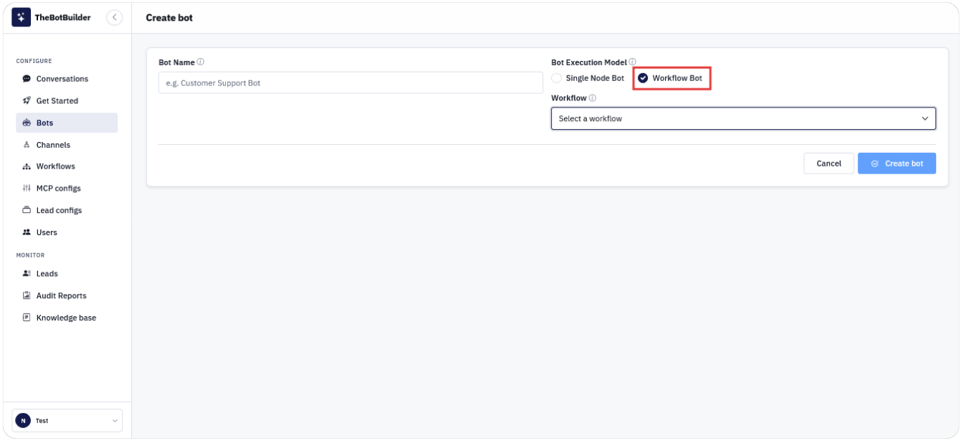The width and height of the screenshot is (980, 441).
Task: Click the Bot Name info icon
Action: (x=200, y=62)
